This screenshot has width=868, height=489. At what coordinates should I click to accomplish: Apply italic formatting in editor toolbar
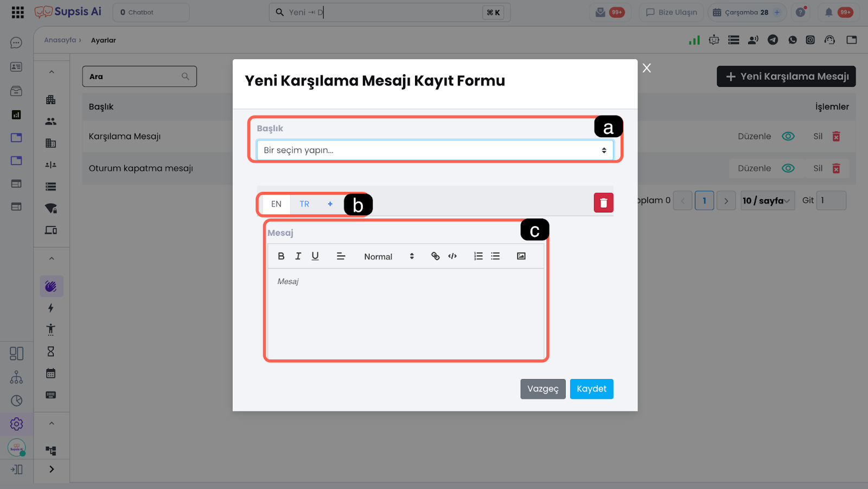(298, 256)
